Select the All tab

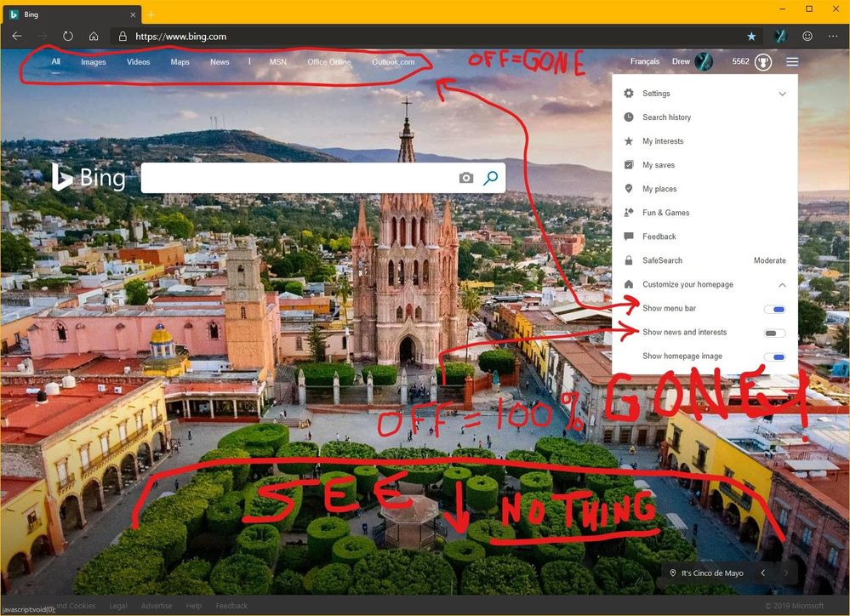click(x=56, y=62)
